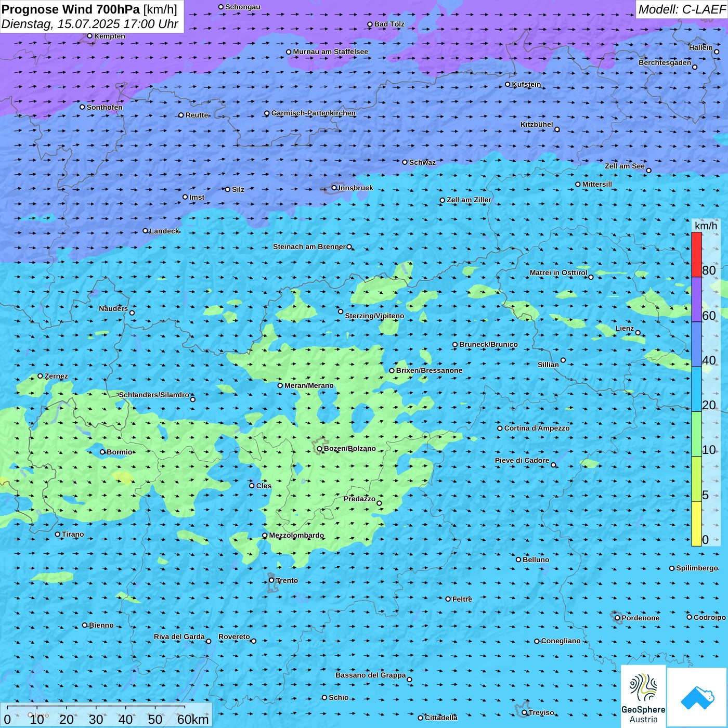The height and width of the screenshot is (728, 728).
Task: Click the 'Hallein' label
Action: [701, 47]
